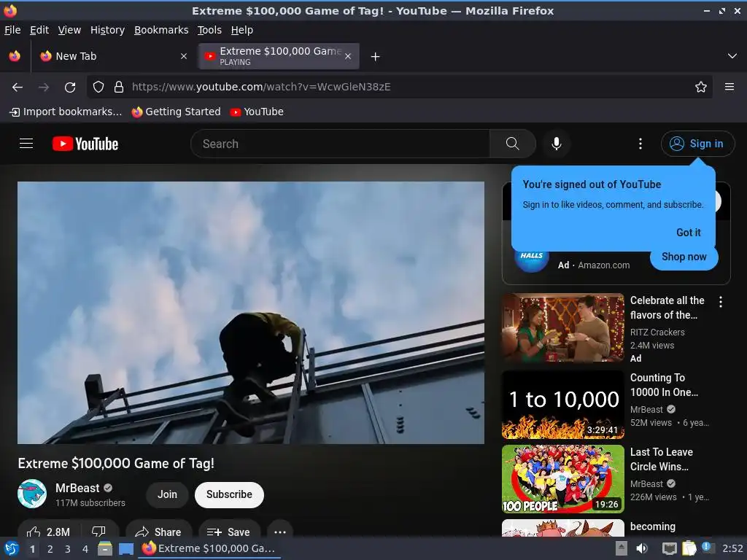Open the Bookmarks menu
Screen dimensions: 747x560
tap(161, 30)
